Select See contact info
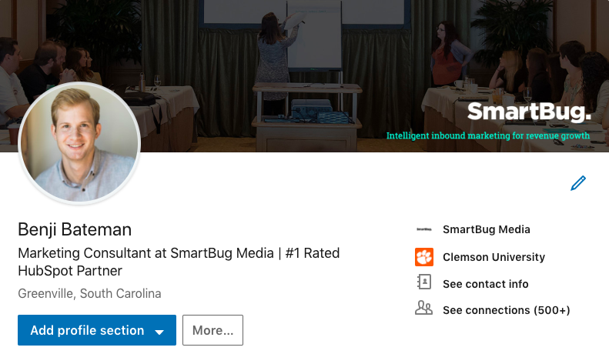The image size is (609, 364). (x=485, y=284)
